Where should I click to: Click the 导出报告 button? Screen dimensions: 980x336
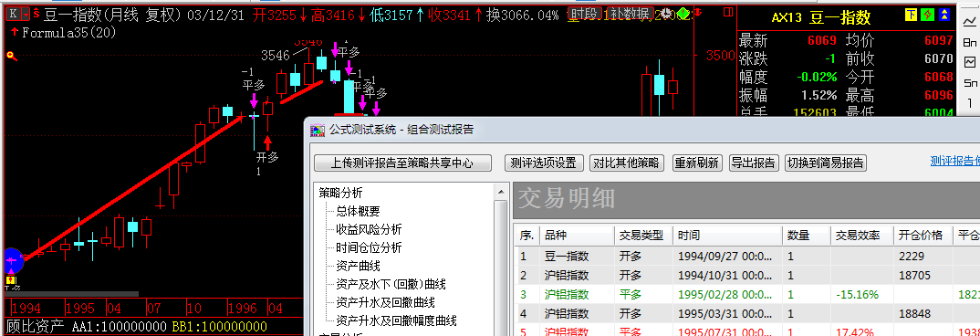(x=754, y=163)
